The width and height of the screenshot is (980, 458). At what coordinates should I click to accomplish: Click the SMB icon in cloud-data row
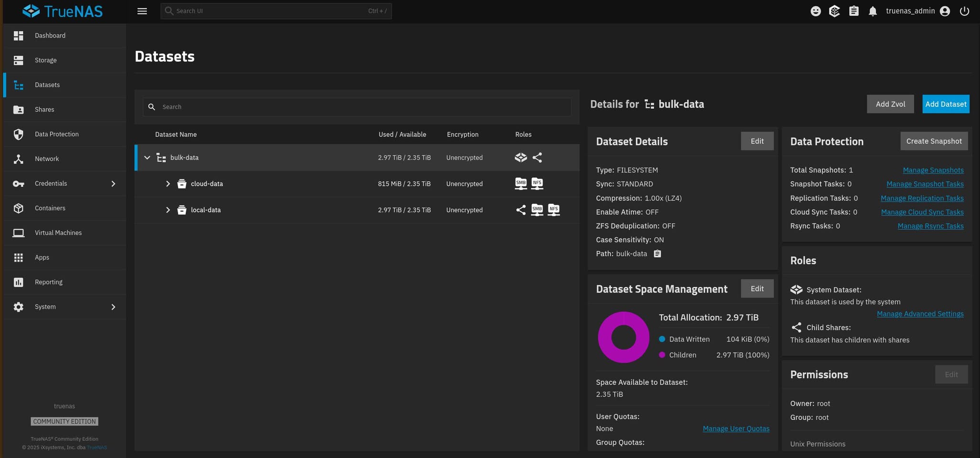point(521,184)
